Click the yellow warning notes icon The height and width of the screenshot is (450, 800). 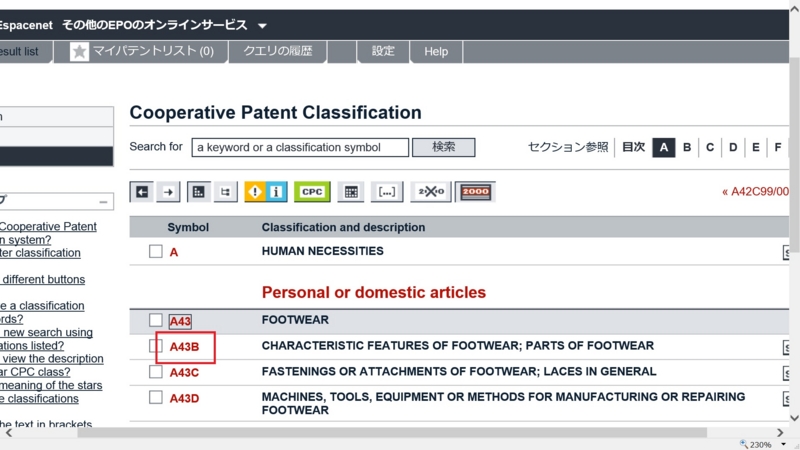(255, 192)
